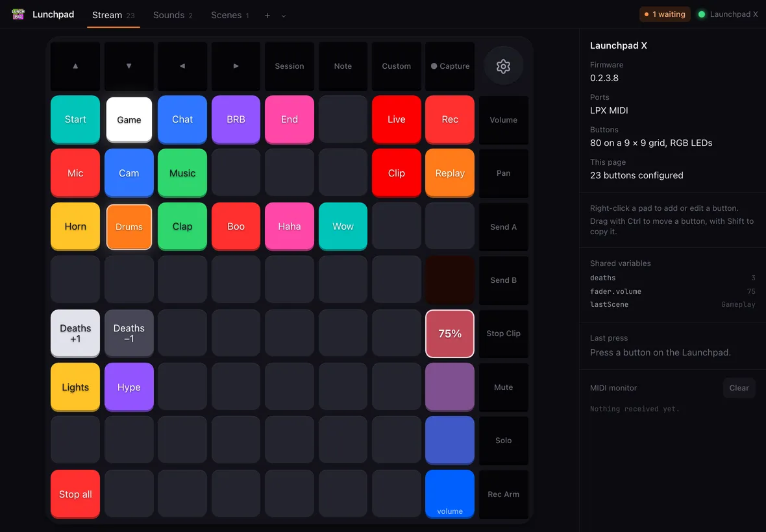
Task: Click the Hype pad
Action: (129, 387)
